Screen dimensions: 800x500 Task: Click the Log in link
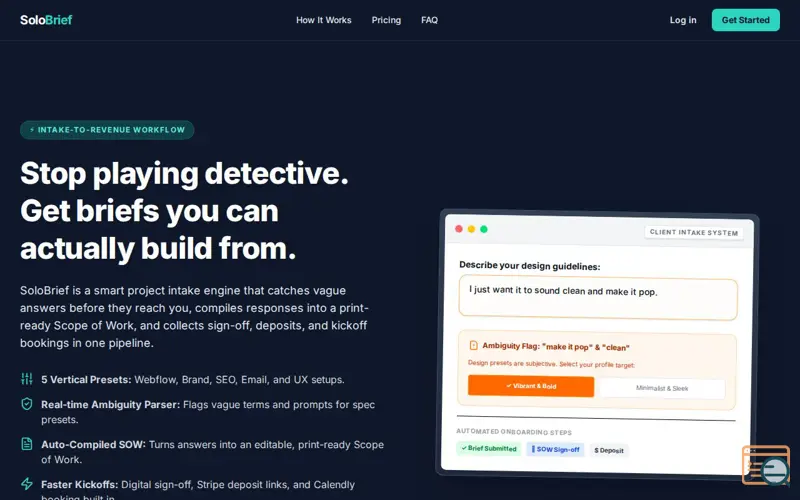683,20
